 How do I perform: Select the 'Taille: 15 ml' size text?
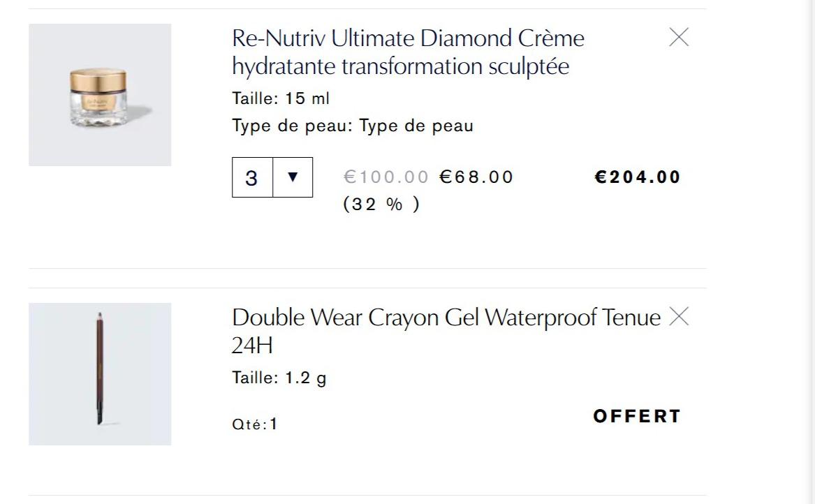coord(281,98)
